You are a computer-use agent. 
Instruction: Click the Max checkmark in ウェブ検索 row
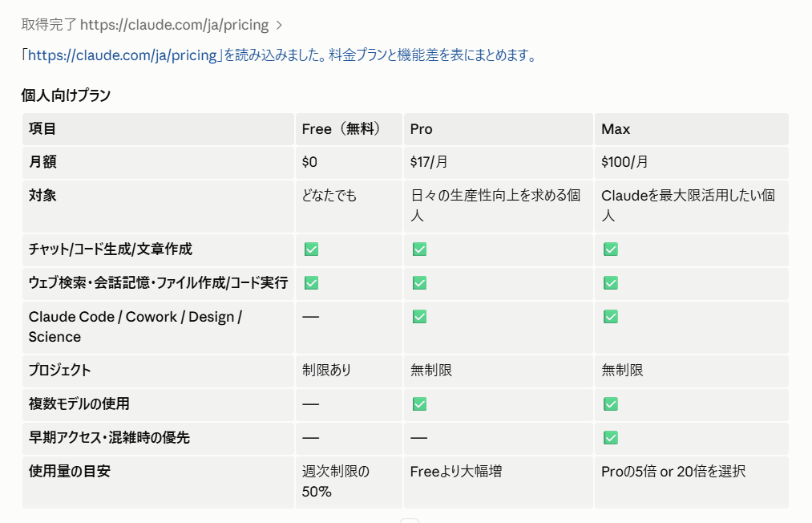click(x=611, y=283)
